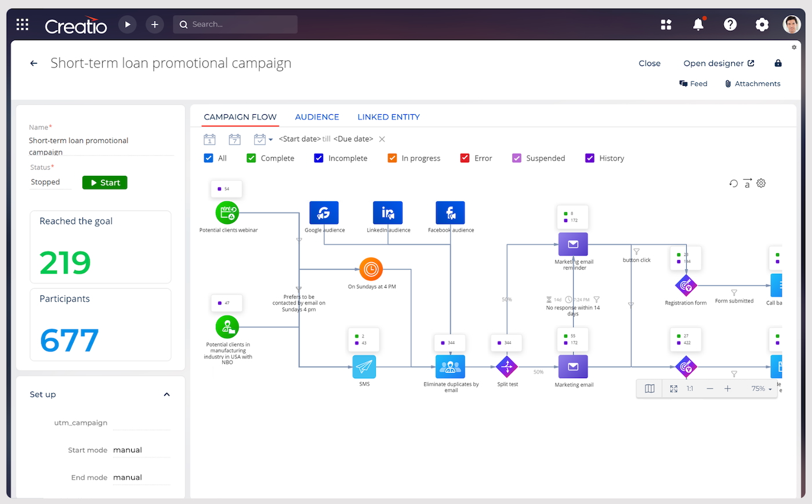
Task: Click the diagram settings gear icon
Action: (761, 183)
